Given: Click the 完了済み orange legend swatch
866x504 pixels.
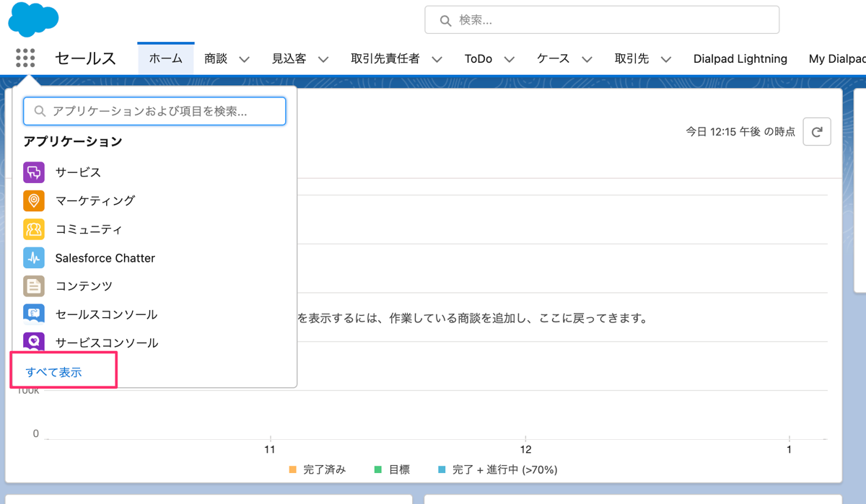Looking at the screenshot, I should (x=292, y=469).
